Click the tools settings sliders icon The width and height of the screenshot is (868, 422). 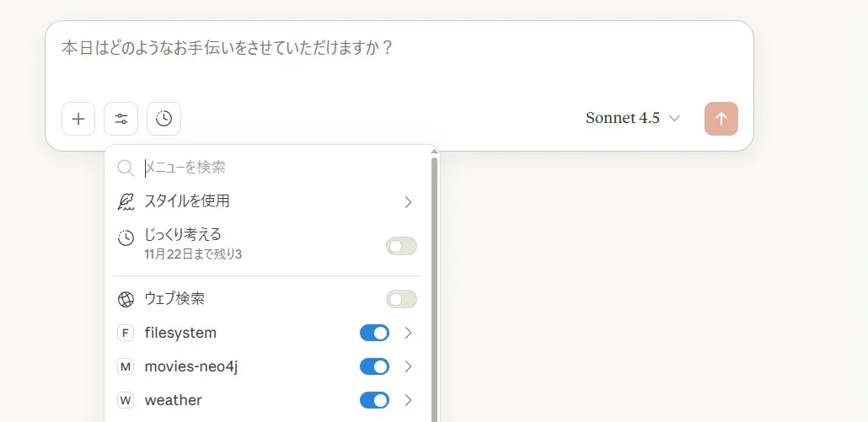pos(121,119)
